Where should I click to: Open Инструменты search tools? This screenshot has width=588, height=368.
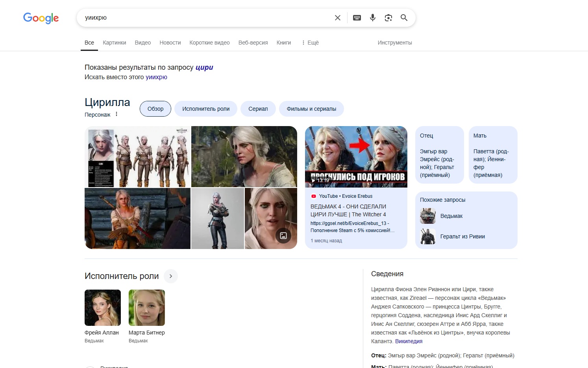pyautogui.click(x=395, y=43)
